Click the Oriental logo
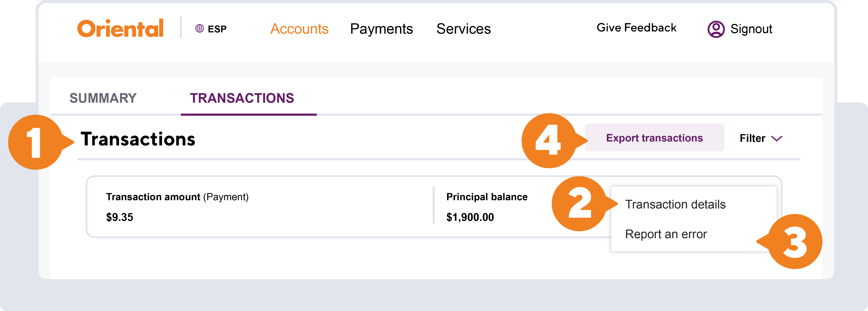 point(120,28)
